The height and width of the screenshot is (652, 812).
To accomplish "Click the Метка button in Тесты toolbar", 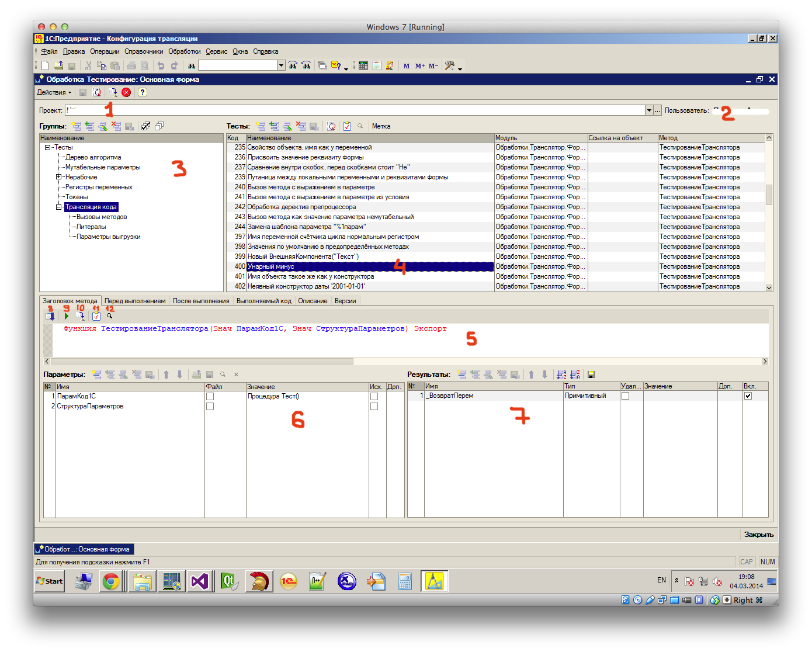I will point(381,126).
